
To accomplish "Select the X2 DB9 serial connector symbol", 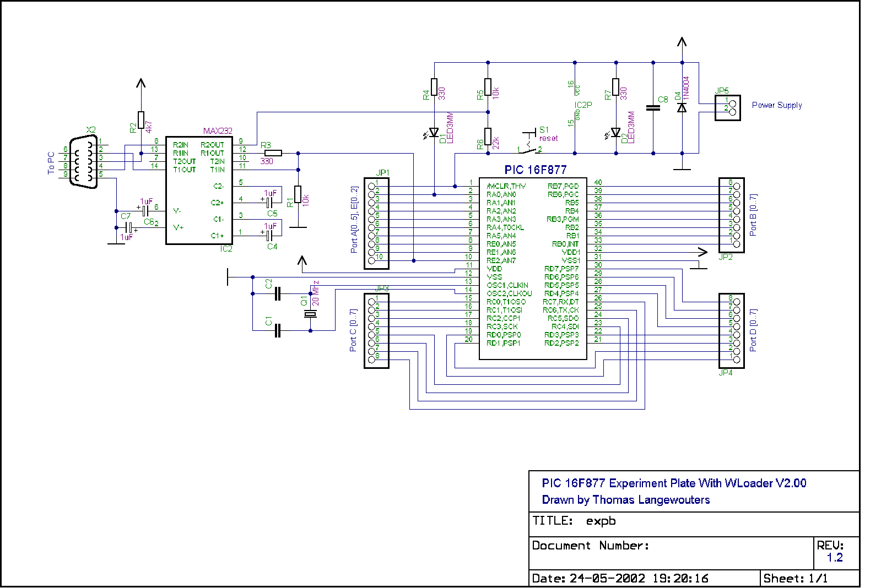I will [84, 161].
